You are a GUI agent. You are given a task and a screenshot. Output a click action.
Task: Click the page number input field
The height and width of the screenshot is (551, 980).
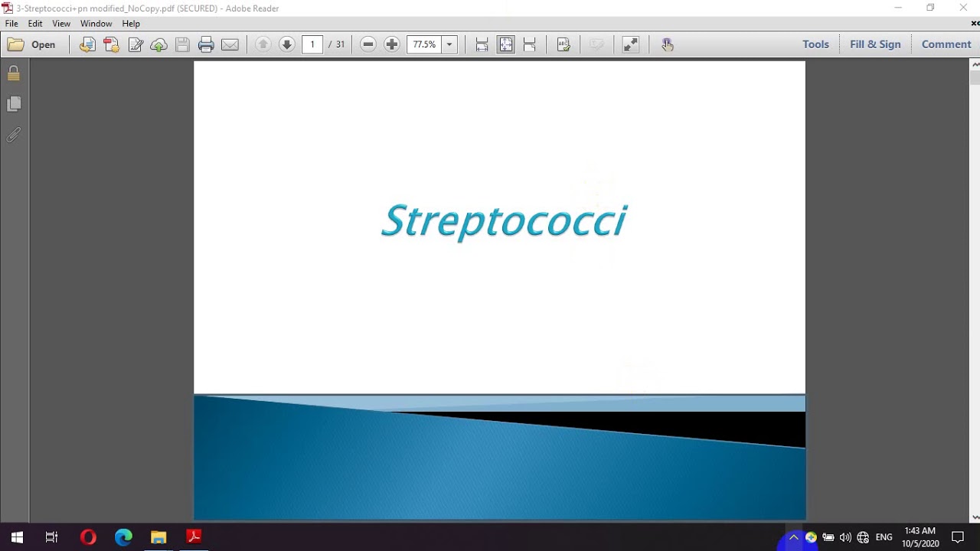pyautogui.click(x=312, y=44)
